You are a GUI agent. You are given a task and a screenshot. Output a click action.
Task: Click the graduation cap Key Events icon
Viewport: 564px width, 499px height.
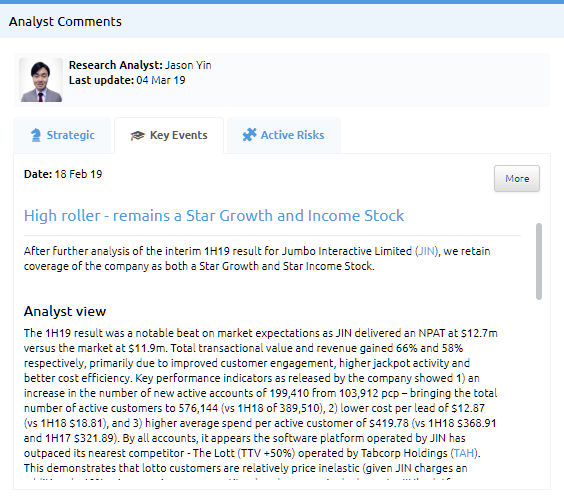(137, 136)
